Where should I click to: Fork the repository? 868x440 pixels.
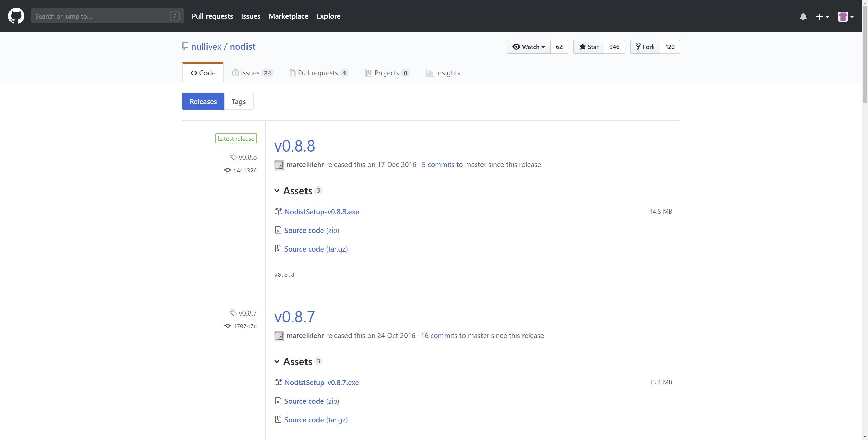coord(645,47)
